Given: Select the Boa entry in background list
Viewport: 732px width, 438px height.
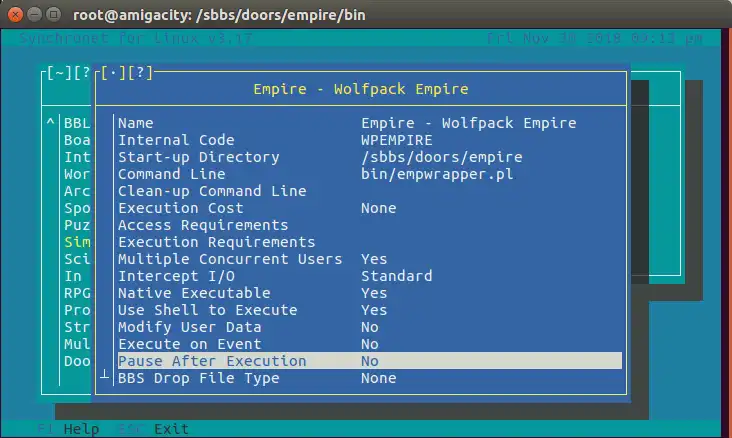Looking at the screenshot, I should [77, 140].
